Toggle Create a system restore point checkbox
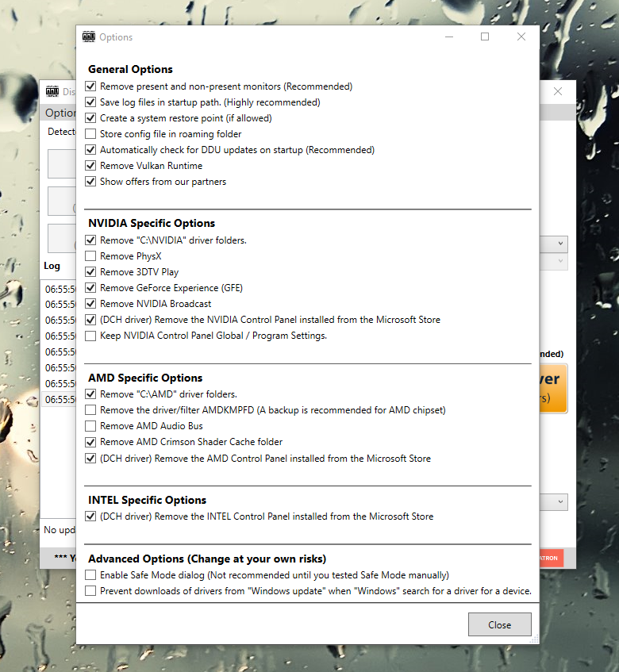The width and height of the screenshot is (619, 672). click(x=90, y=118)
